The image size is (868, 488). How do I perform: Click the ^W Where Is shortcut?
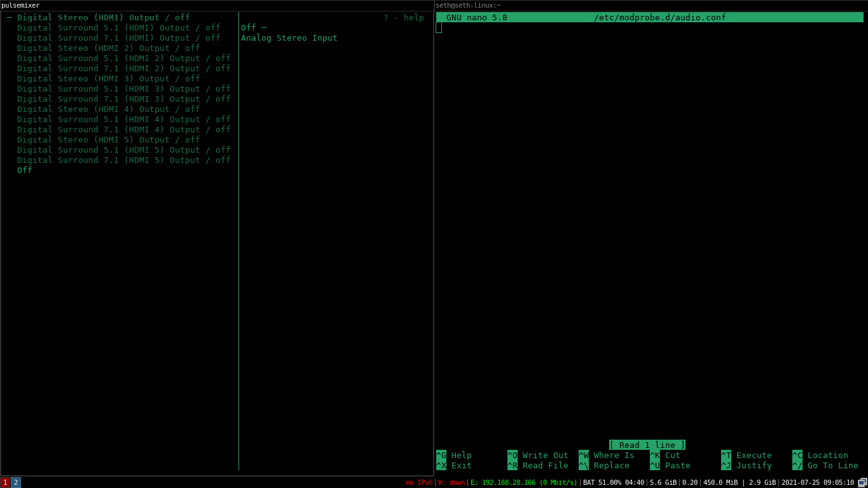607,456
